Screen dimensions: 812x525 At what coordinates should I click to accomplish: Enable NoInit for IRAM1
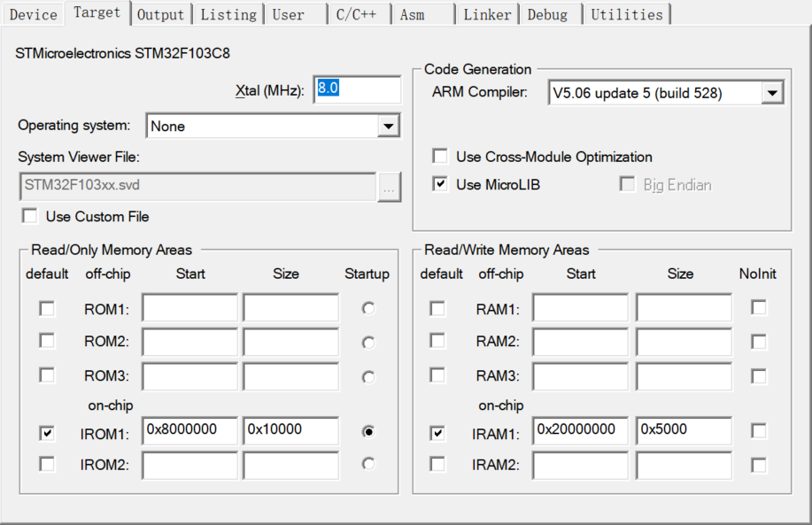(x=759, y=431)
